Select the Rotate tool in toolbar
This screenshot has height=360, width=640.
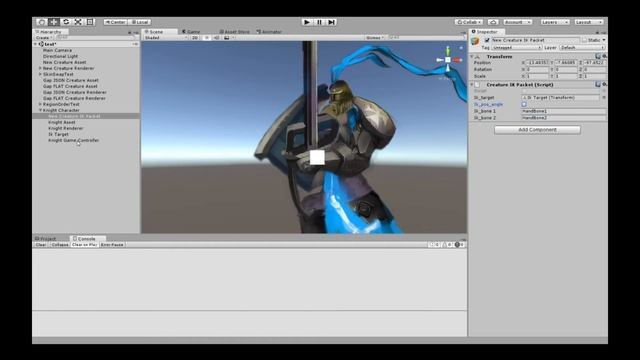(x=66, y=22)
